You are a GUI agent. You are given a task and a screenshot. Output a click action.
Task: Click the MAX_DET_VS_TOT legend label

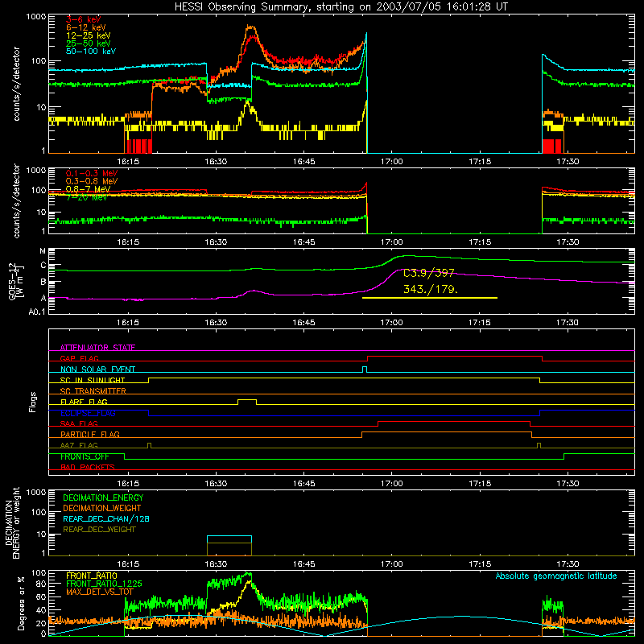point(100,592)
